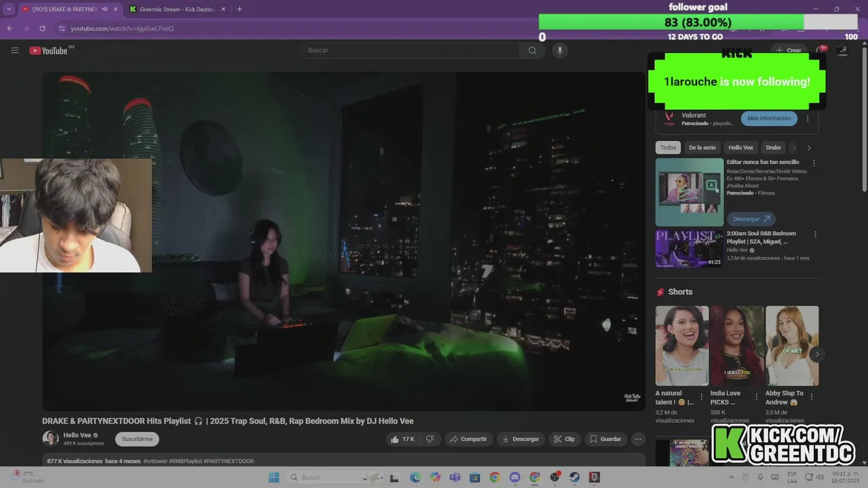
Task: Click the magnifier search button on YouTube
Action: [532, 50]
